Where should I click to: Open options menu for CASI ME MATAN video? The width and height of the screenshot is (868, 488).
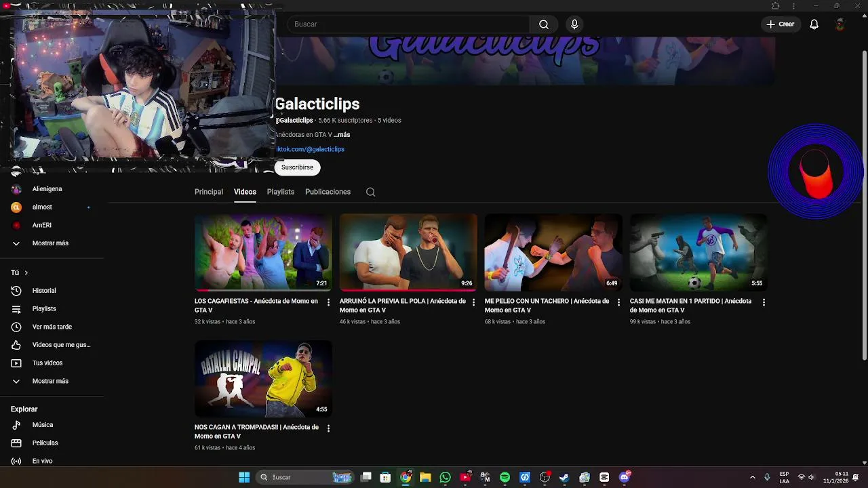coord(764,302)
